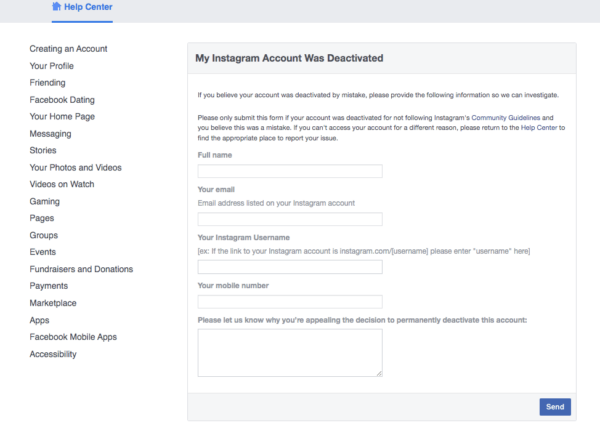Select Your Profile in sidebar

(51, 66)
